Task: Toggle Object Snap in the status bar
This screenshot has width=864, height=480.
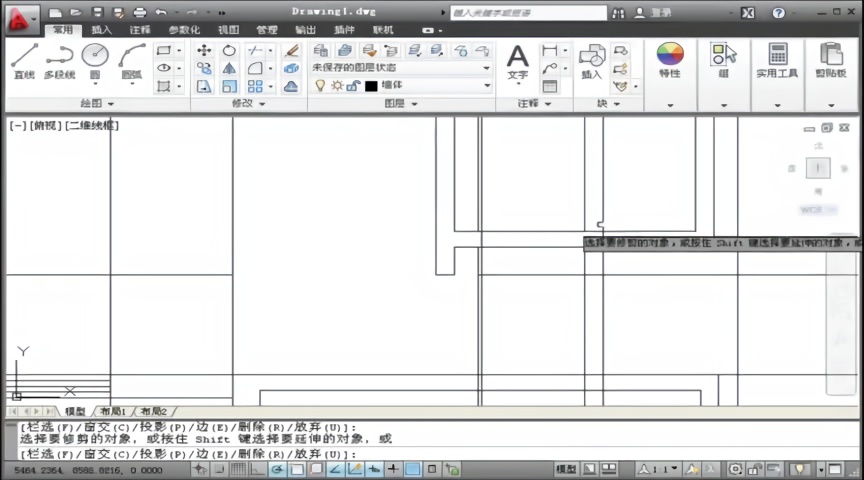Action: click(297, 470)
